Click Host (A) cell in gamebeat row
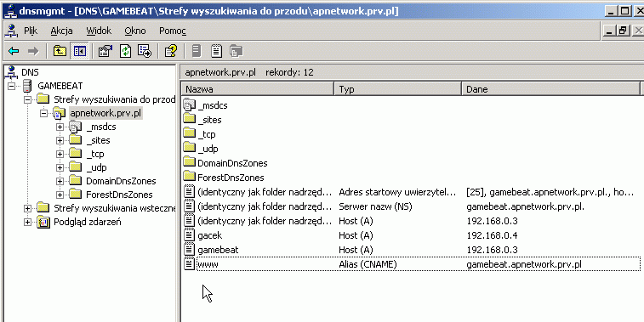644x322 pixels. 356,250
